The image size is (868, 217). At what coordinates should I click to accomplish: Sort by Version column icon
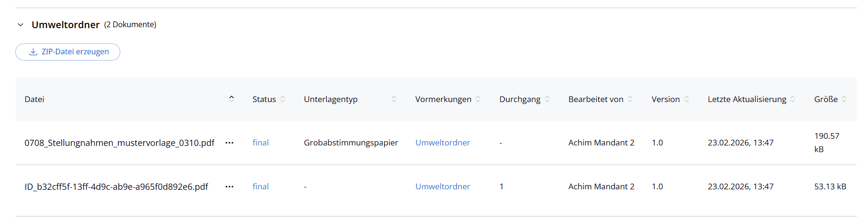[x=687, y=99]
